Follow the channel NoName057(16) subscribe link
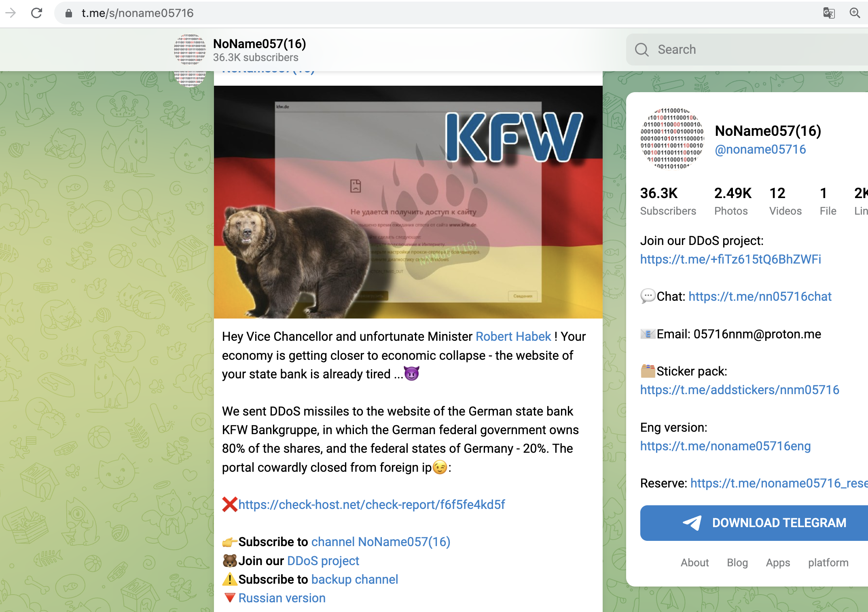868x612 pixels. point(381,542)
